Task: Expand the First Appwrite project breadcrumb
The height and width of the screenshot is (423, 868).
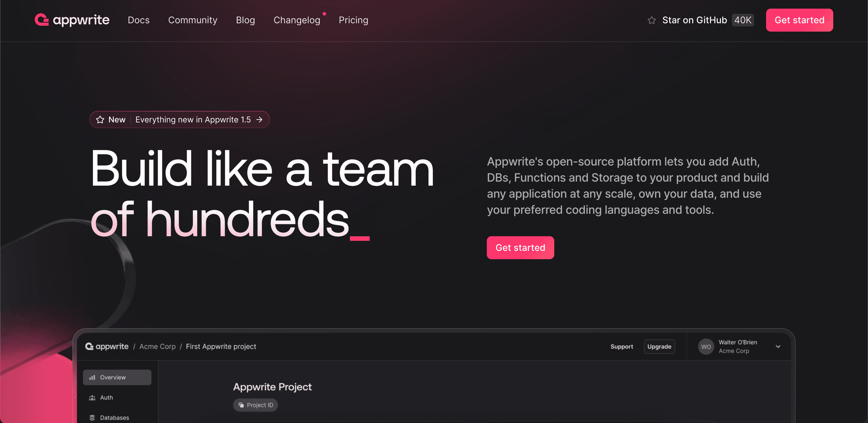Action: [220, 346]
